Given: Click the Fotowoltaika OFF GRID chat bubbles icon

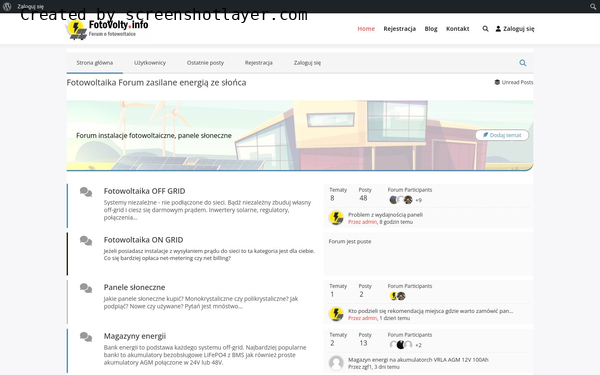Looking at the screenshot, I should (86, 192).
